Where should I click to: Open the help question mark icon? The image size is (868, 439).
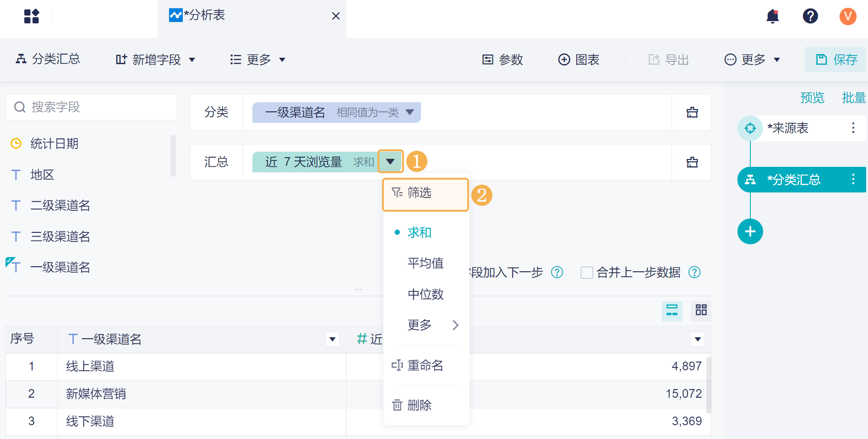810,16
